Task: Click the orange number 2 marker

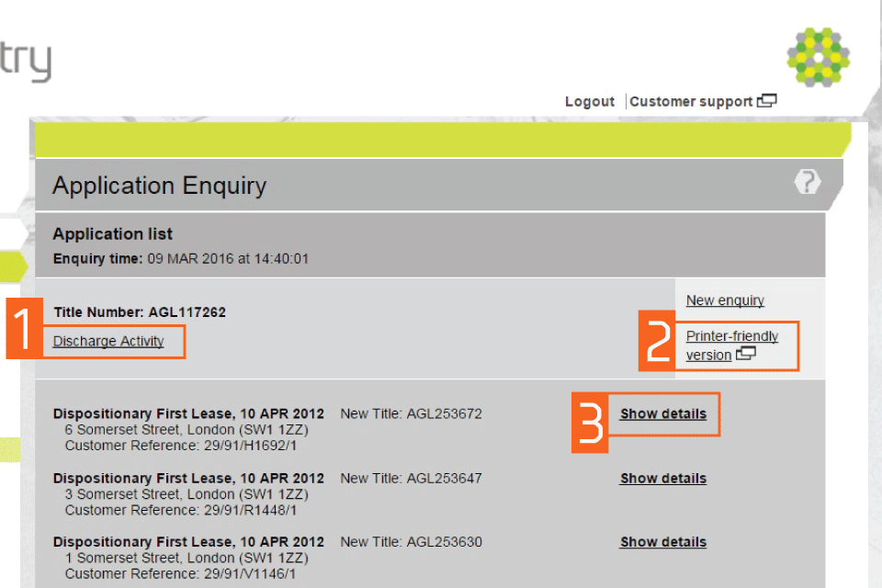Action: click(657, 345)
